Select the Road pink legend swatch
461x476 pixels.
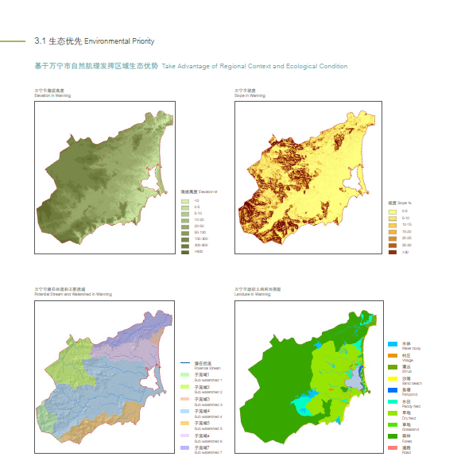[393, 447]
